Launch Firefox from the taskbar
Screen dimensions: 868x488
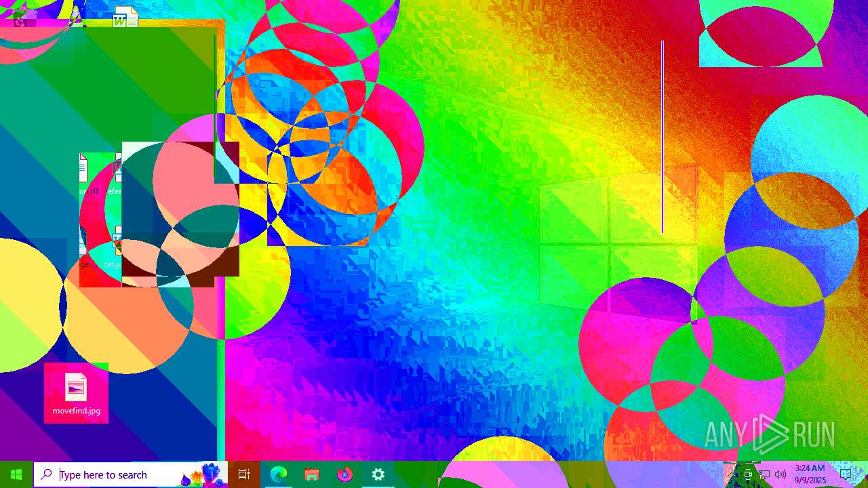345,474
